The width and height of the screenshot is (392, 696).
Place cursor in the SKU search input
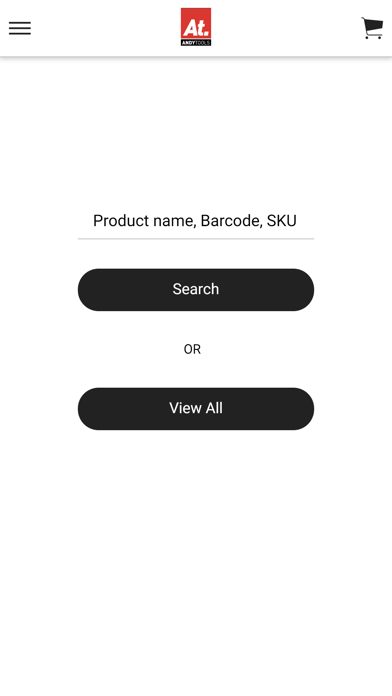[x=196, y=221]
